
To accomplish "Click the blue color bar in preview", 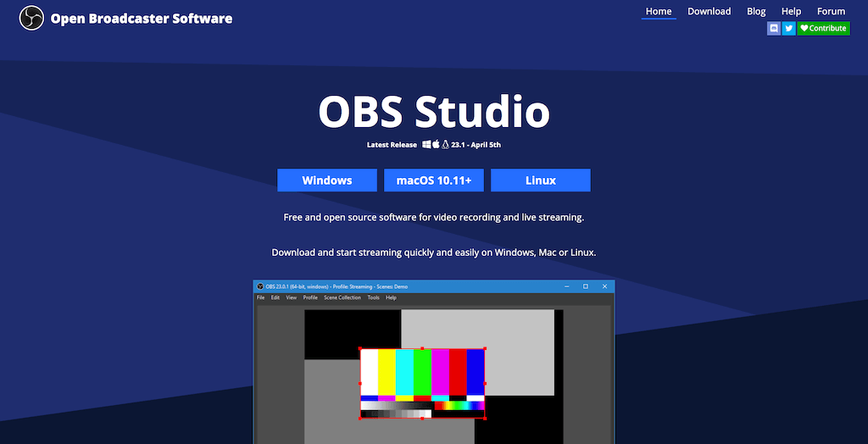I will [x=476, y=371].
